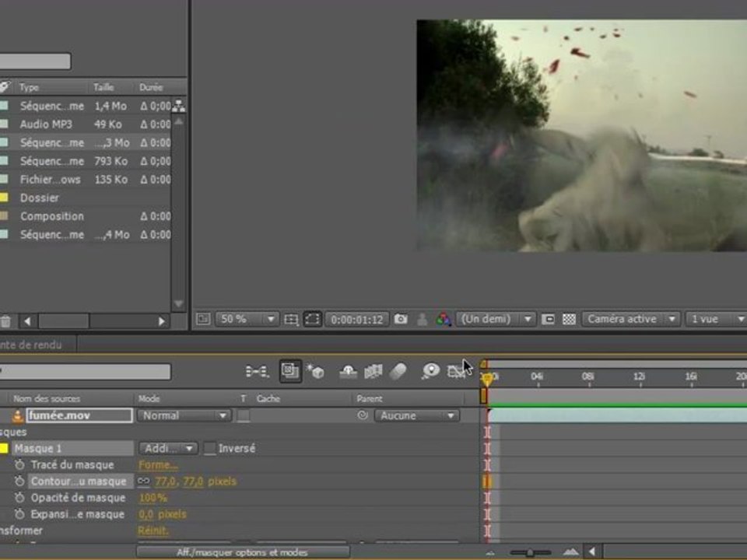
Task: Toggle stopwatch for Expansi...e masque
Action: 19,514
